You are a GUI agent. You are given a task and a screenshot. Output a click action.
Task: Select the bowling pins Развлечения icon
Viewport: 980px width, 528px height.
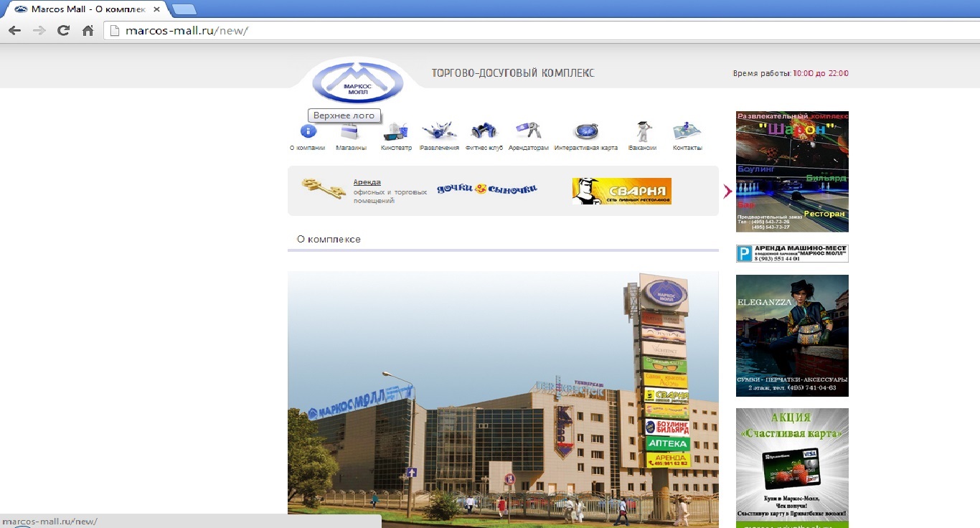pyautogui.click(x=439, y=131)
